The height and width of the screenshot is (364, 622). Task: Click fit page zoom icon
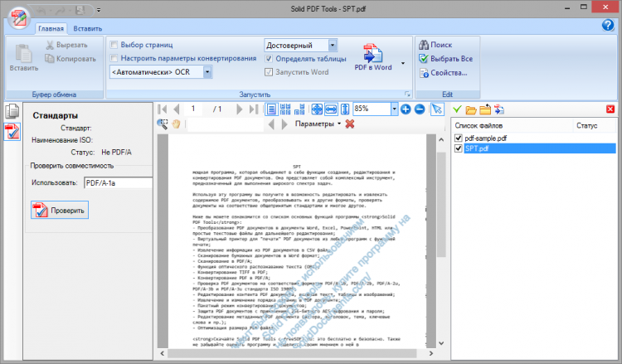pos(317,109)
